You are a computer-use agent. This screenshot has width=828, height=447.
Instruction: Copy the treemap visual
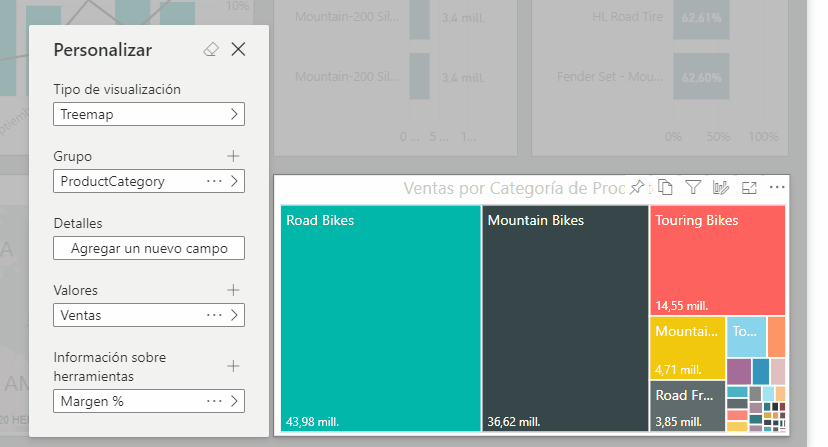(x=665, y=187)
